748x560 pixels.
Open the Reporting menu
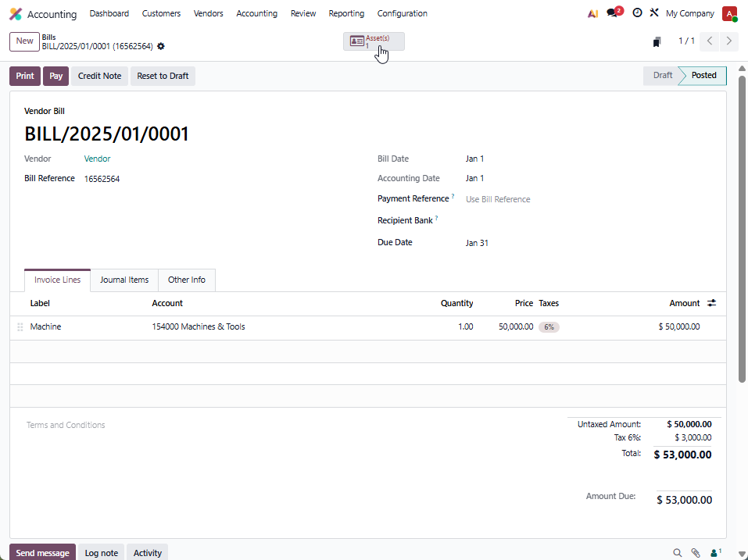click(x=346, y=13)
